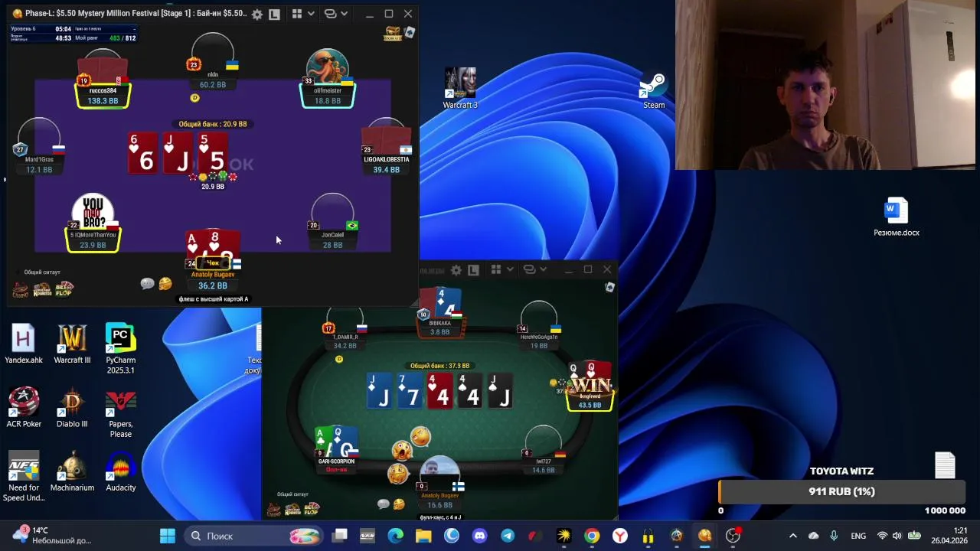Click player HereWeGoAga1n with 19 BB
This screenshot has height=551, width=980.
539,328
